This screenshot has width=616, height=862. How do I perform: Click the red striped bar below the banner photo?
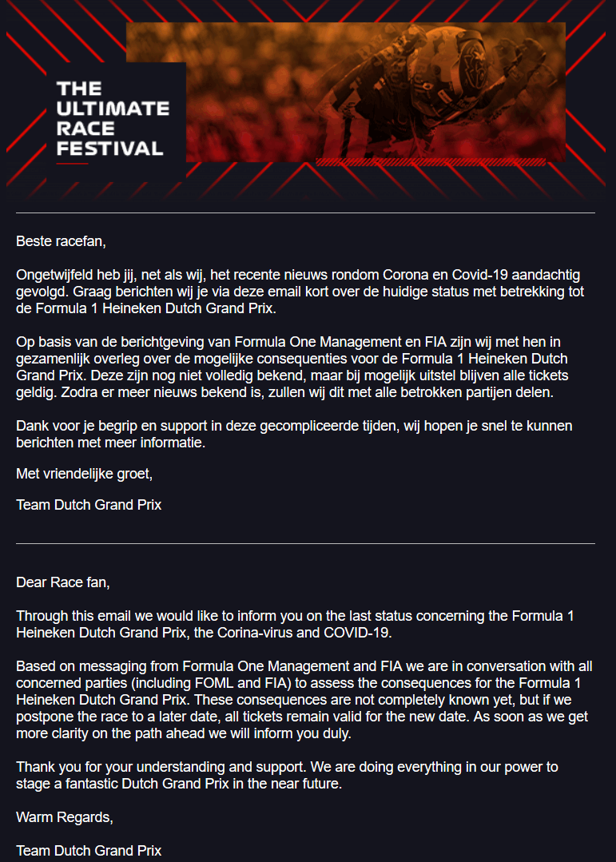point(431,162)
